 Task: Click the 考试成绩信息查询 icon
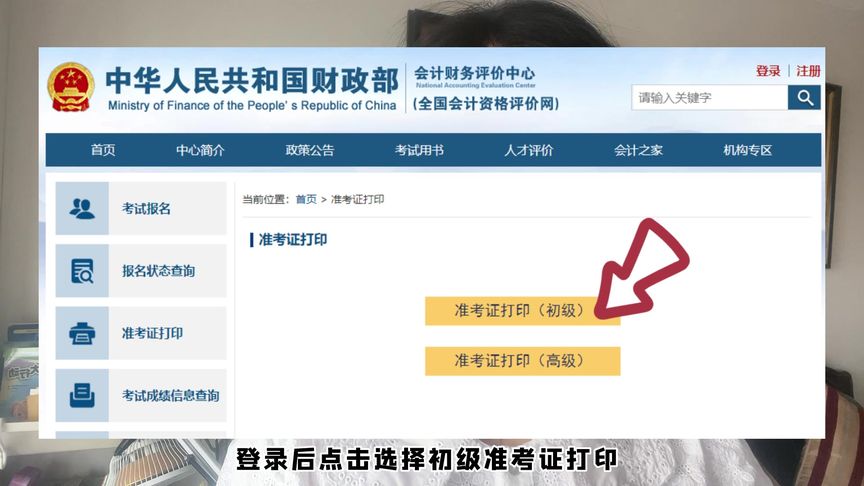click(x=82, y=395)
